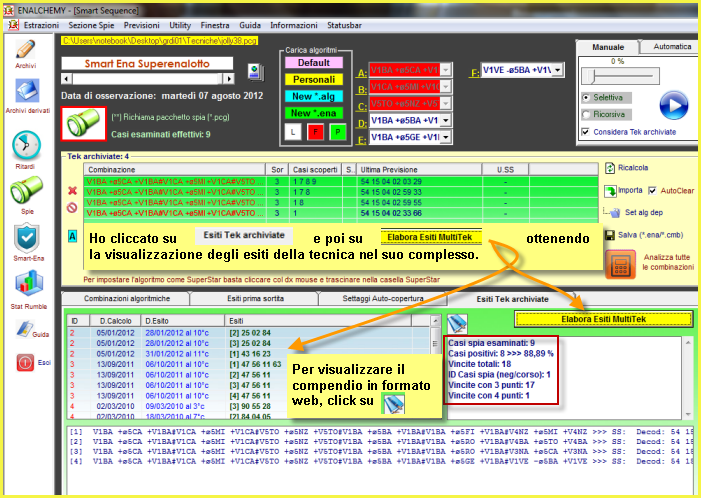Click the web compendium book icon beside Esiti list

(x=457, y=324)
